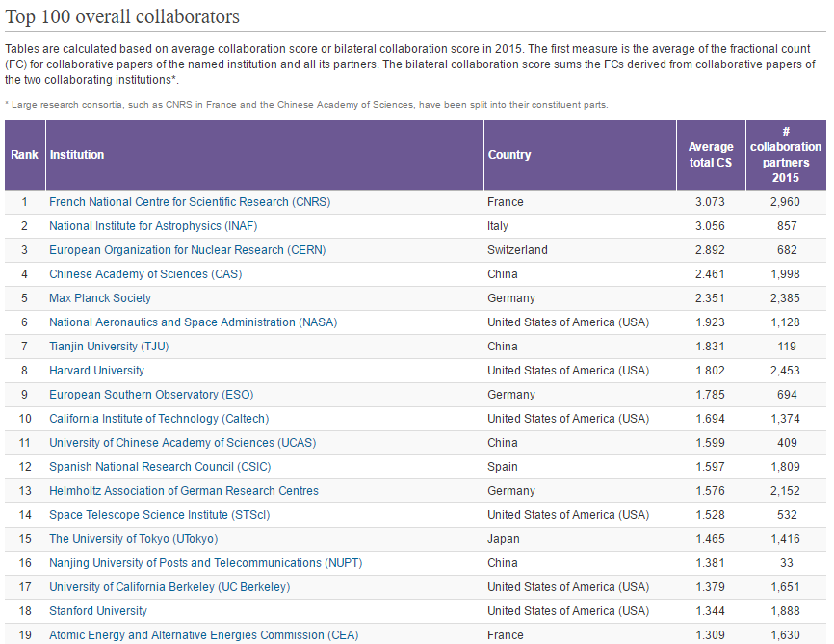Screen dimensions: 834x644
Task: Click the collaboration partners 2015 column header
Action: pos(786,155)
